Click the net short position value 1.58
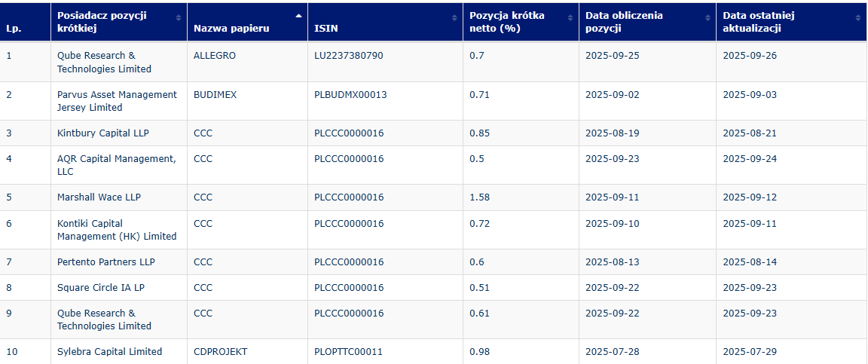This screenshot has width=868, height=364. (x=479, y=197)
